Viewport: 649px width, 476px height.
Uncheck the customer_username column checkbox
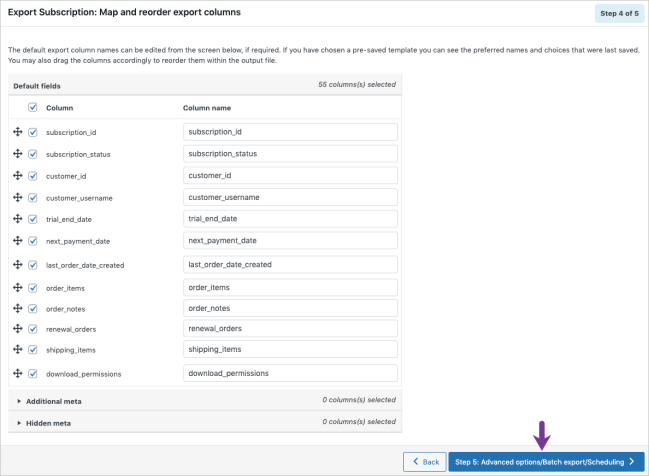tap(33, 198)
